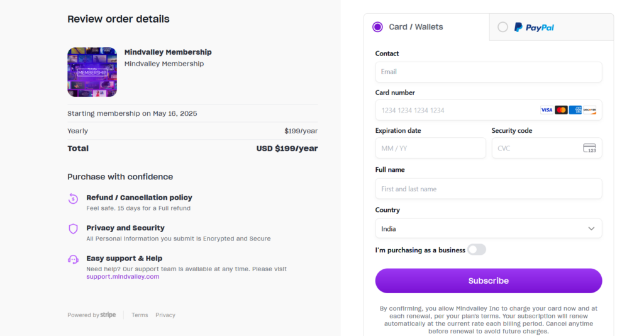Open the support.mindvalley.com link
Image resolution: width=644 pixels, height=336 pixels.
click(x=123, y=276)
